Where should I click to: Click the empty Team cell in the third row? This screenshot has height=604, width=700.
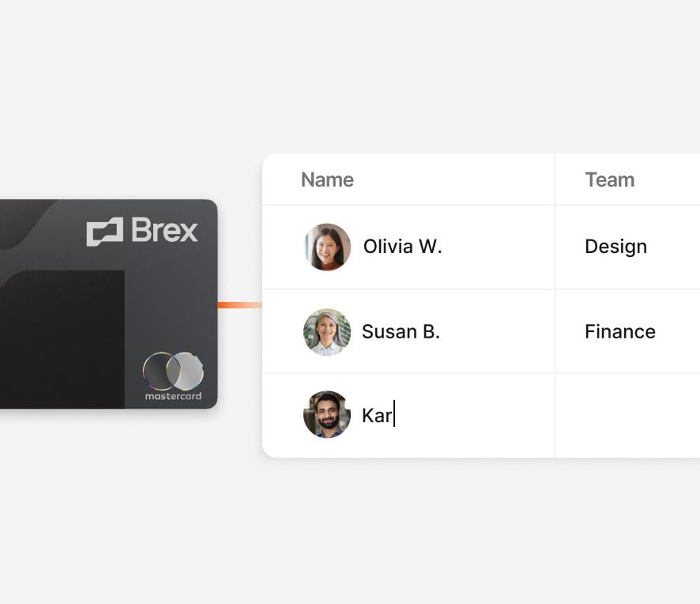pos(624,415)
